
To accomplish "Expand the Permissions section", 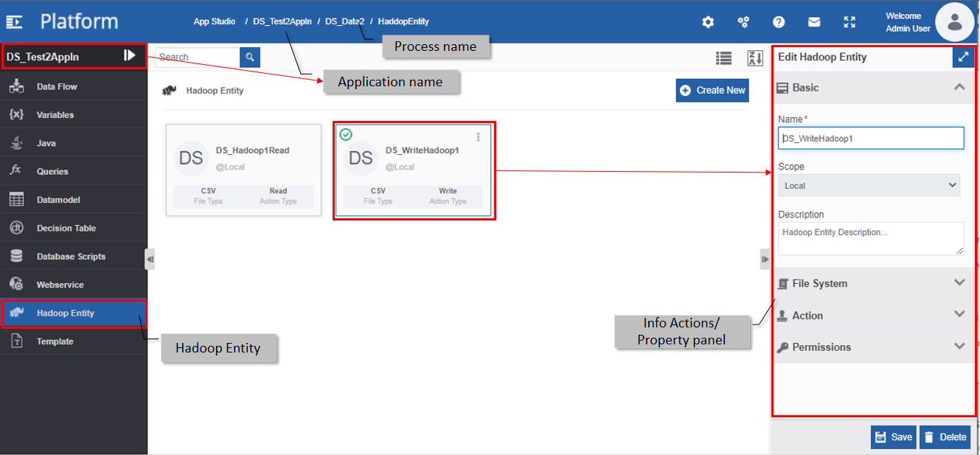I will pos(873,347).
